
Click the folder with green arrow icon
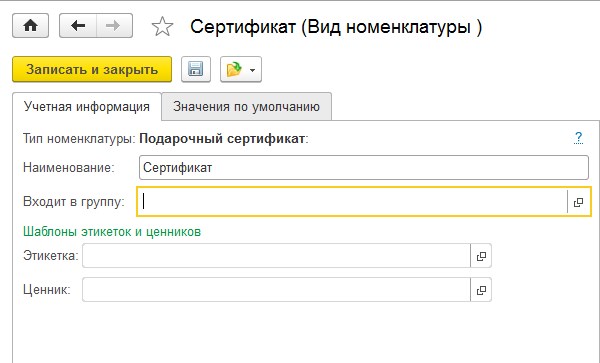point(234,69)
